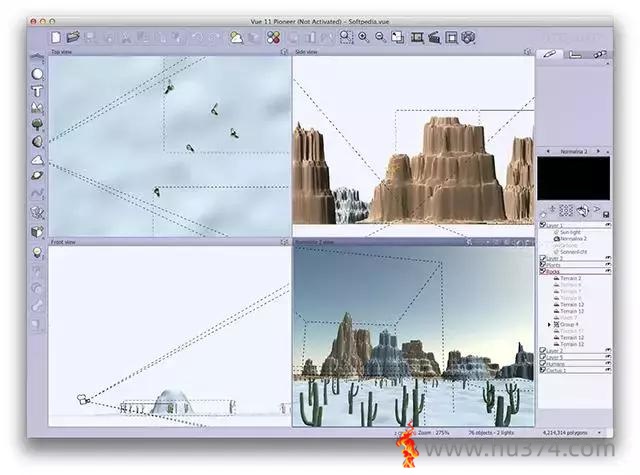
Task: Open a scene file with the folder icon
Action: click(x=73, y=37)
